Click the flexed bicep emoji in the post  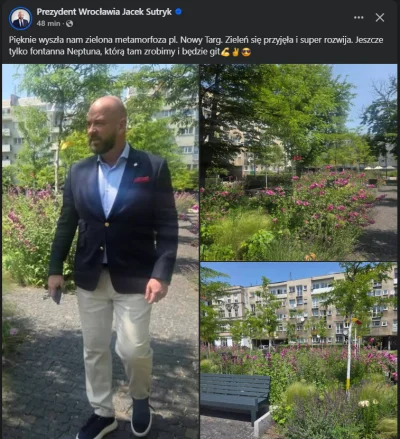pyautogui.click(x=225, y=52)
